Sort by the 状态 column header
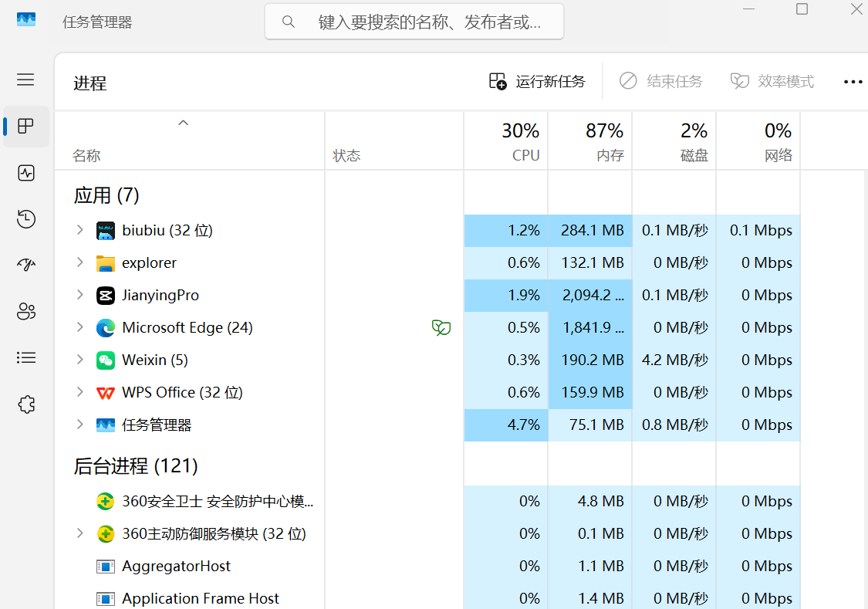The width and height of the screenshot is (868, 609). [x=394, y=141]
